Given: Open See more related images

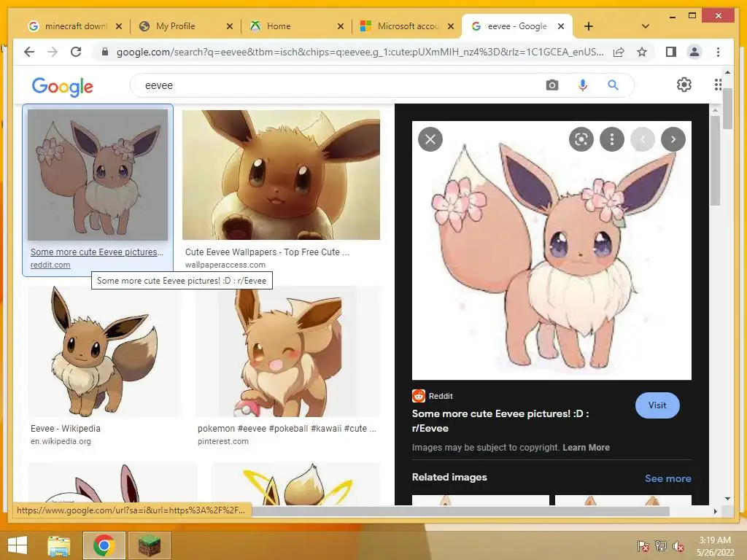Looking at the screenshot, I should [x=668, y=478].
